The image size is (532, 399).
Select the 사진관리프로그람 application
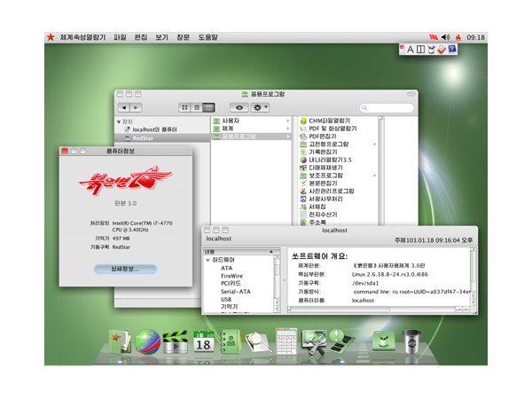331,191
